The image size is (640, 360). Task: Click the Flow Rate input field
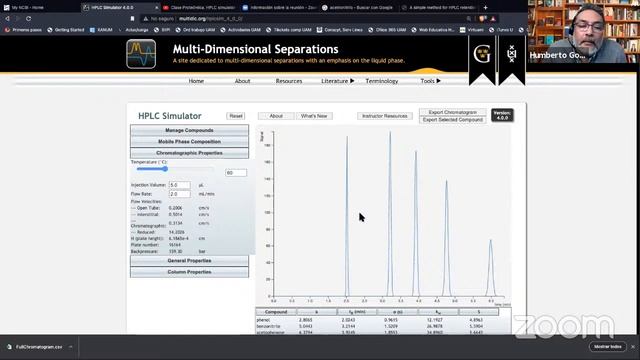180,194
